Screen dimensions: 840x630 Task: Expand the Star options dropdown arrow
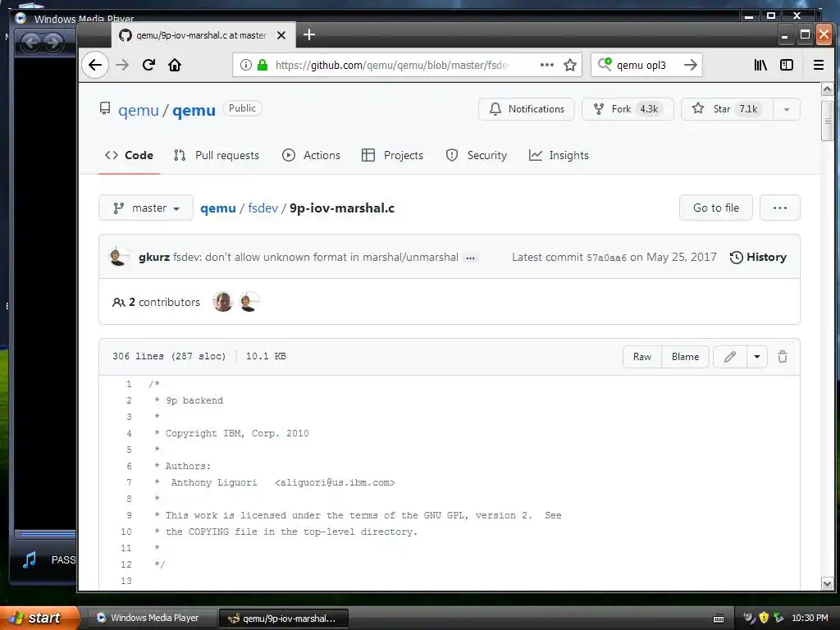(787, 109)
